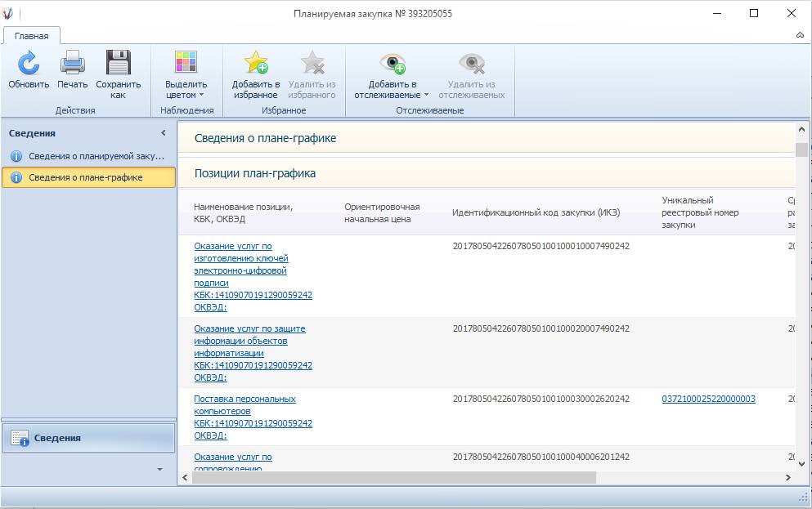Expand the Добавить в отслеживаемые dropdown arrow

[x=426, y=96]
